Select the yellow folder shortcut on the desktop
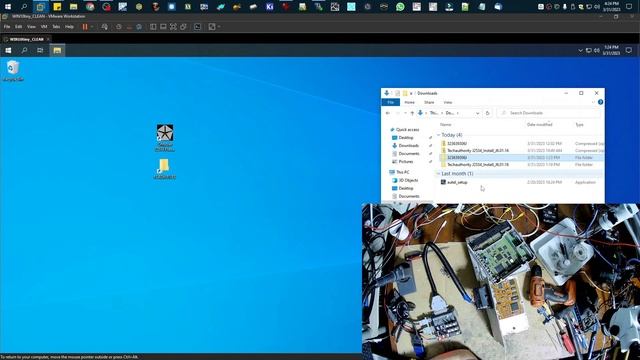 point(164,169)
